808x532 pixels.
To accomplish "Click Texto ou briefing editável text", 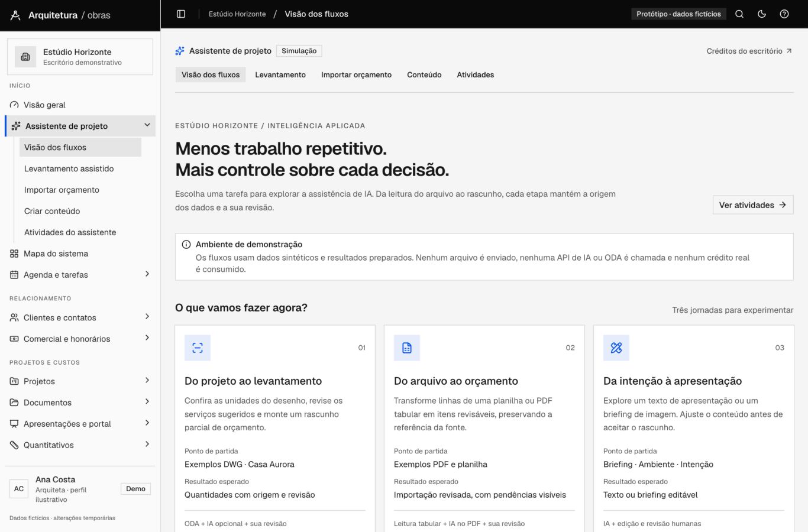I will pos(651,495).
